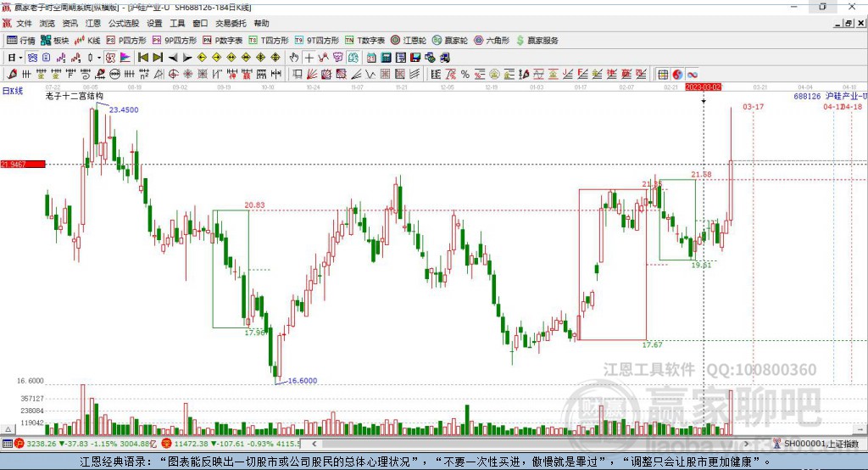
Task: Open the P数字表 number table
Action: point(223,41)
